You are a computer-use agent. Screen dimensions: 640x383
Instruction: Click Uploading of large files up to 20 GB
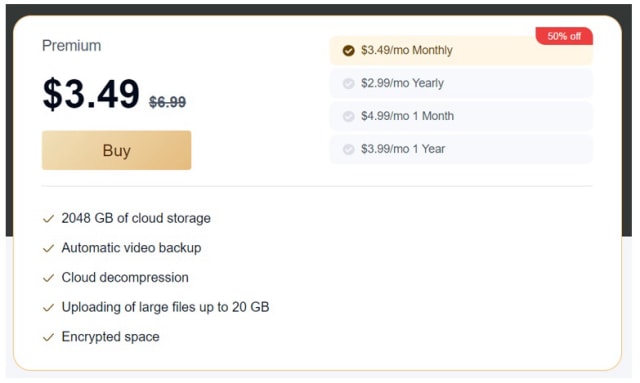coord(165,307)
